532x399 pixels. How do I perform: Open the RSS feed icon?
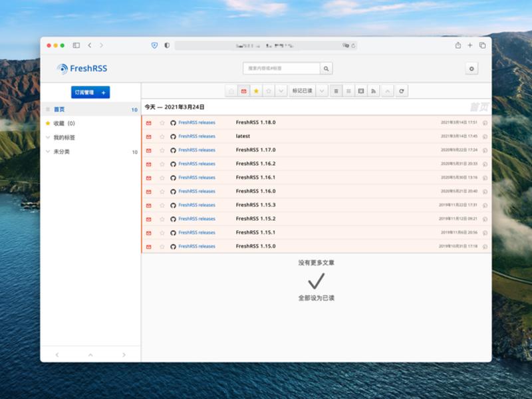374,91
